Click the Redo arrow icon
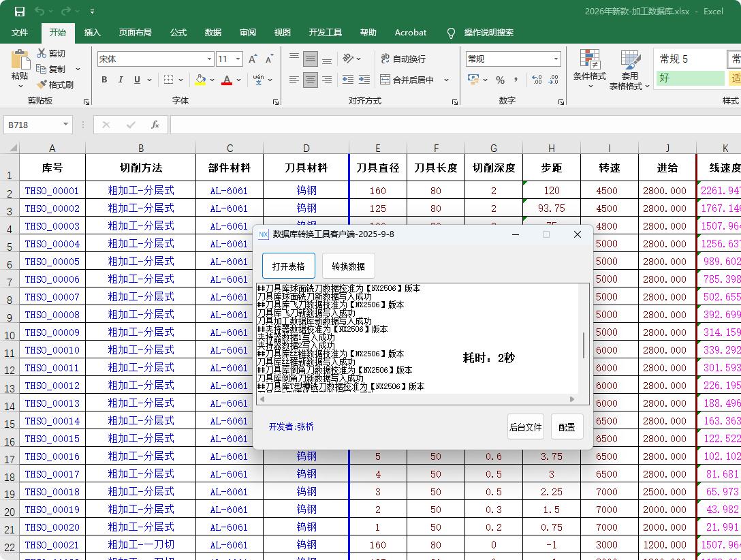The height and width of the screenshot is (560, 741). pos(65,12)
